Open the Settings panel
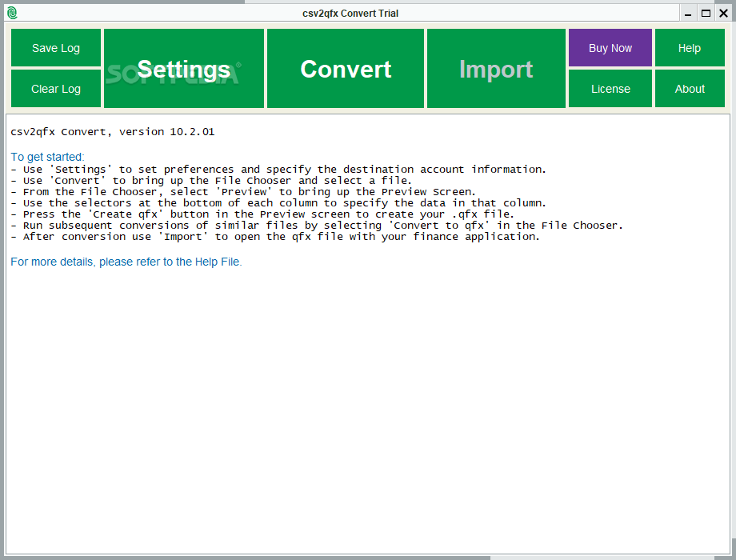 (x=183, y=69)
